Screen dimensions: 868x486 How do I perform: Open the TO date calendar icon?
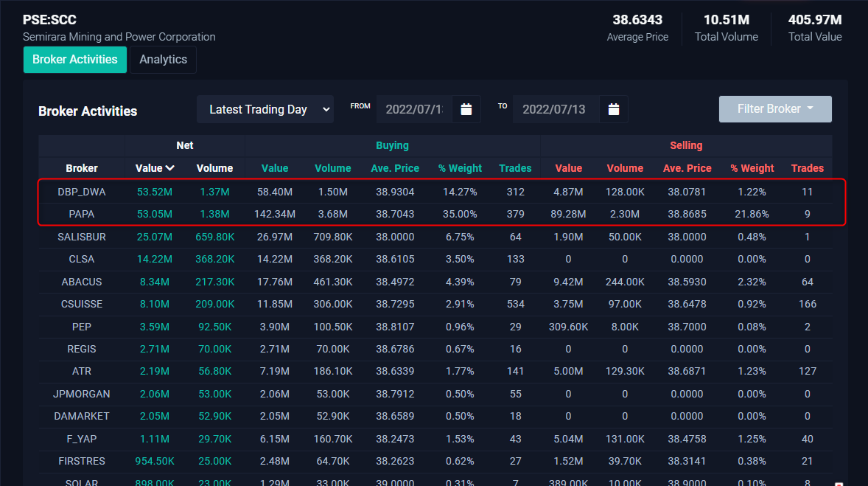point(613,109)
